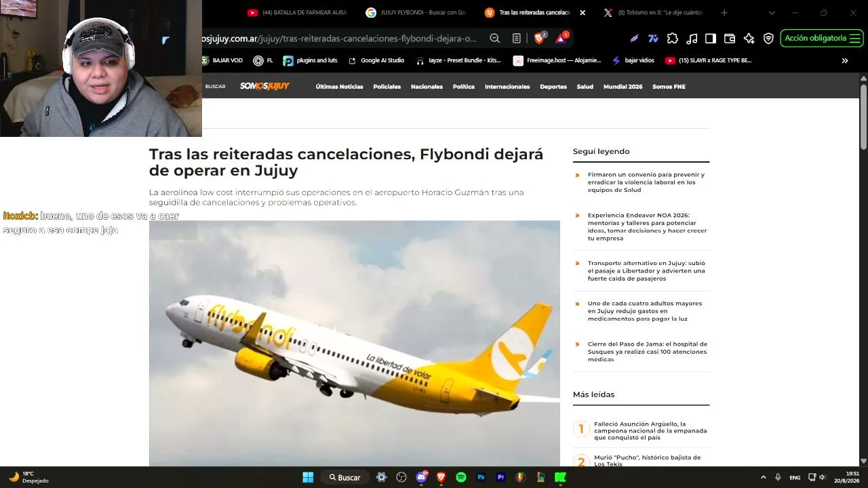Viewport: 868px width, 488px height.
Task: Open Cierre del Paso de Jama article
Action: (x=648, y=352)
